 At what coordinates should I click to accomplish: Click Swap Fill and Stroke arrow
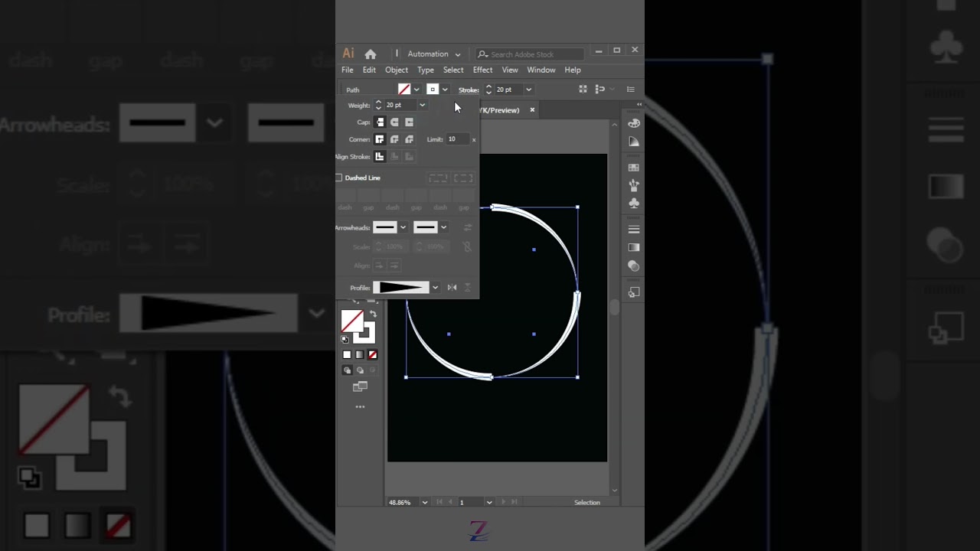click(x=373, y=314)
